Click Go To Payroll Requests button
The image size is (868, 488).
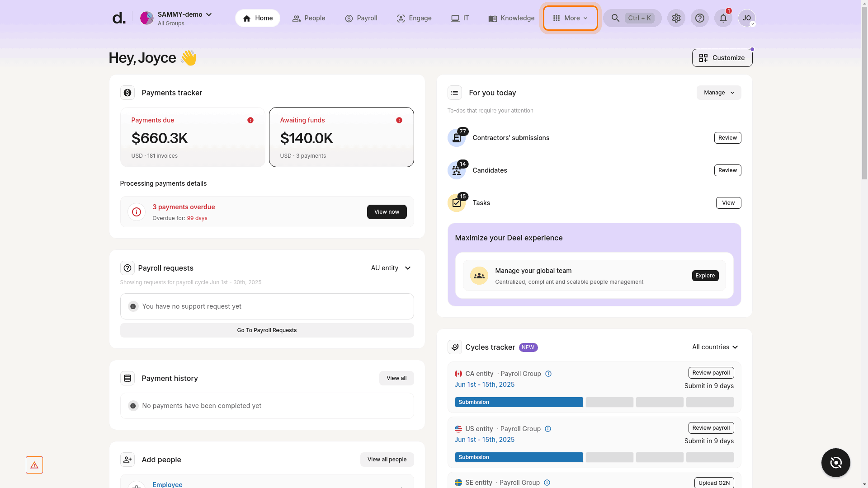(x=267, y=330)
